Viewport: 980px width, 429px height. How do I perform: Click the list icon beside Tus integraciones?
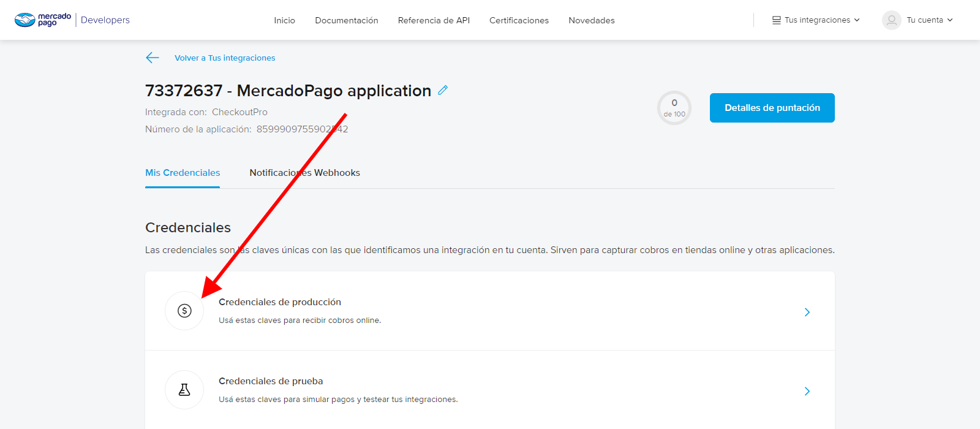776,20
